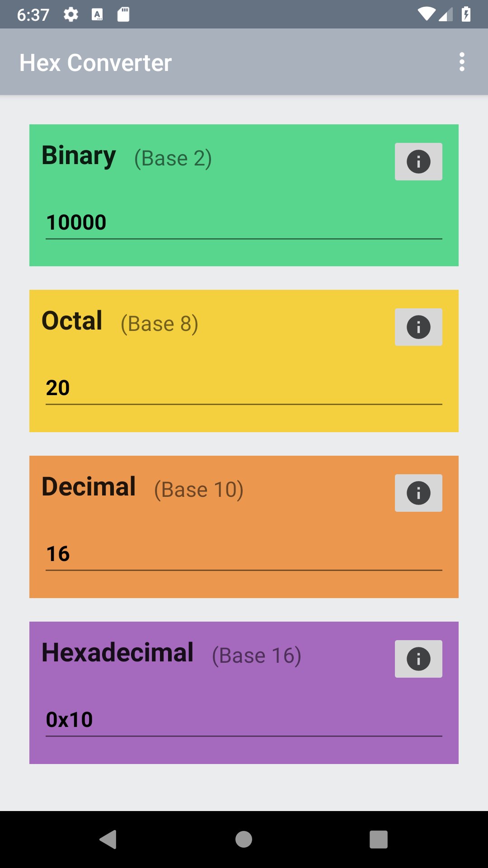Screen dimensions: 488x868
Task: Tap the Hex Converter title
Action: [x=95, y=62]
